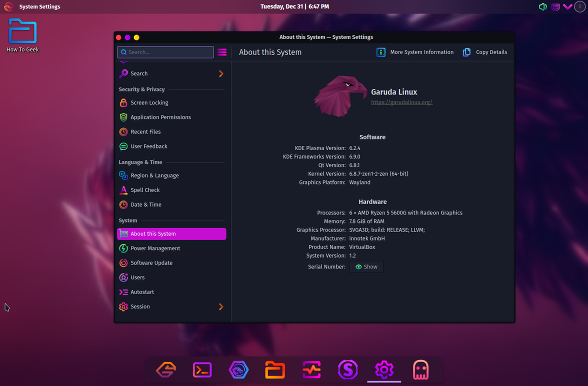
Task: Click the KDE Plasma Version value 6.2.4
Action: coord(355,148)
